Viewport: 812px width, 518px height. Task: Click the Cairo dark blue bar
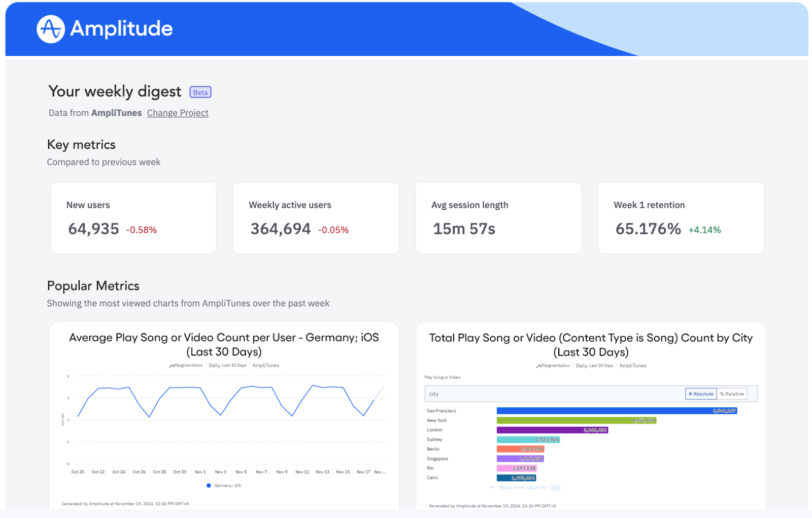516,478
